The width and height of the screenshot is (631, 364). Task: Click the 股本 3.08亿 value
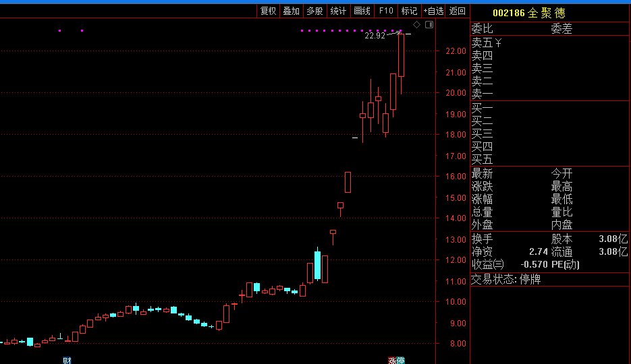613,239
